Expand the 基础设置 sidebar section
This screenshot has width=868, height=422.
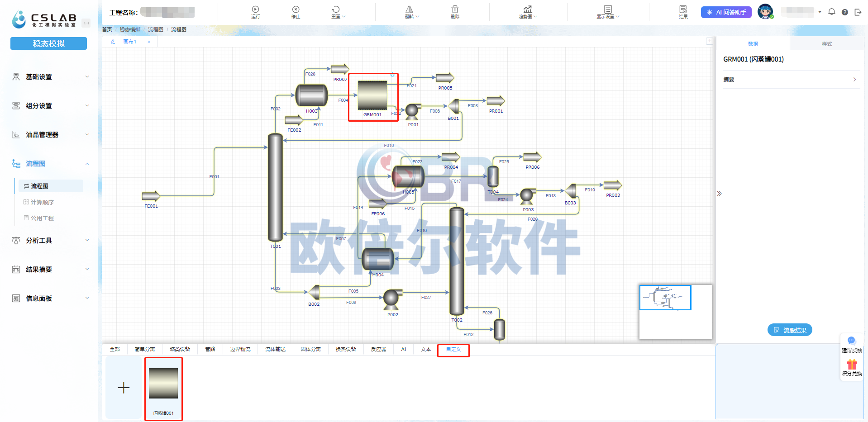click(x=50, y=77)
